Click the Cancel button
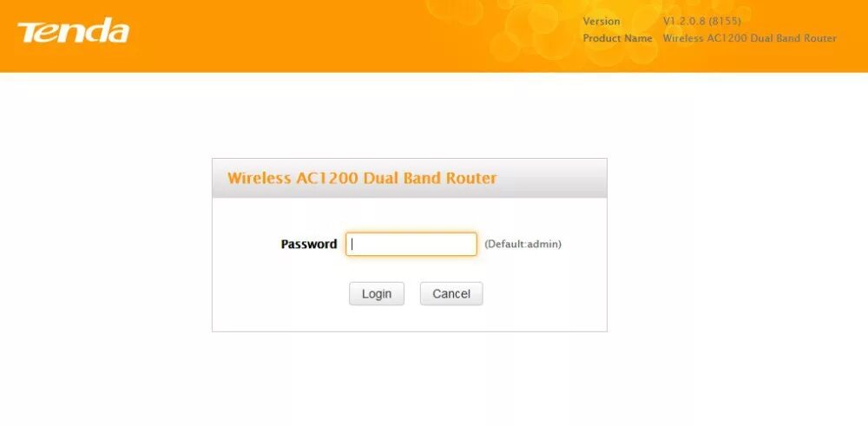The height and width of the screenshot is (426, 868). 451,294
